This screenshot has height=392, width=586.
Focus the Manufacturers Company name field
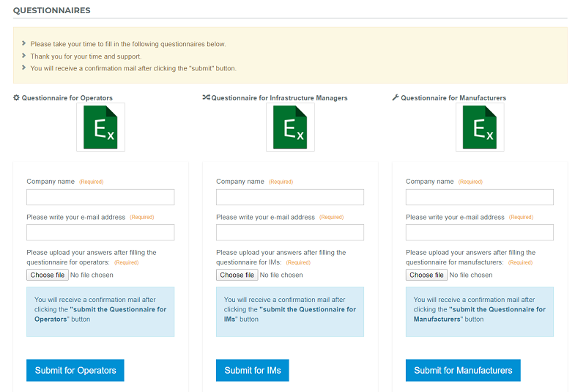(480, 197)
